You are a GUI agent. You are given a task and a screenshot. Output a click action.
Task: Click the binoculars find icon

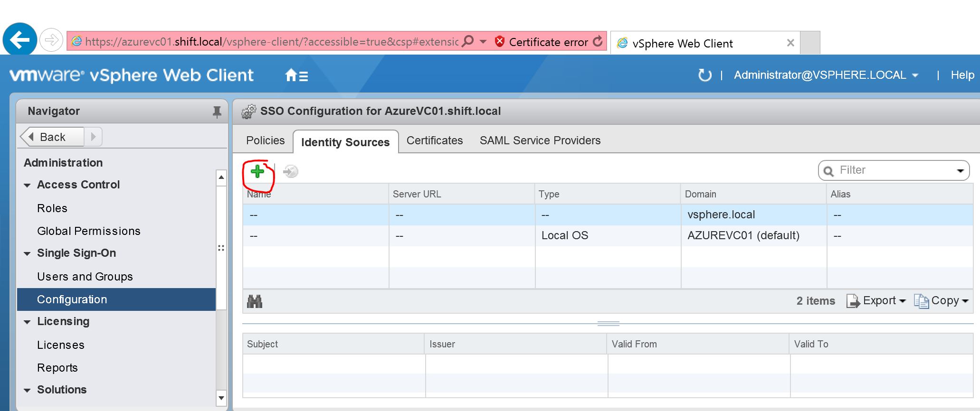click(255, 301)
